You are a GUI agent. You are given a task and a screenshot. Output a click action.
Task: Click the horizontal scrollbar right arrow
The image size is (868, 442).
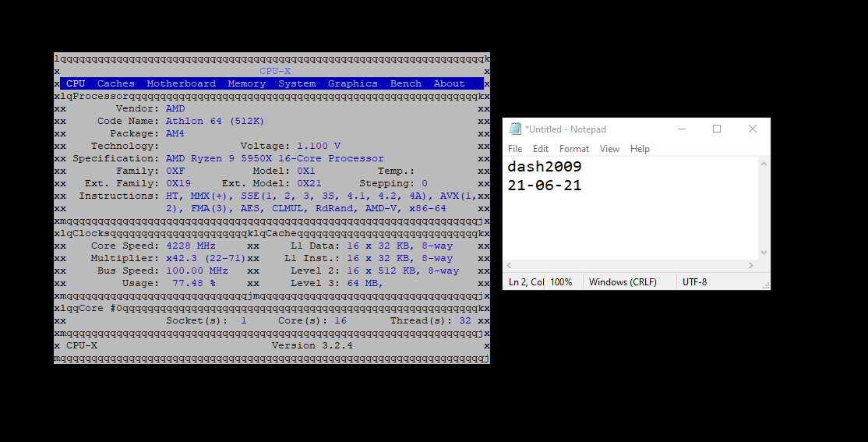click(751, 266)
